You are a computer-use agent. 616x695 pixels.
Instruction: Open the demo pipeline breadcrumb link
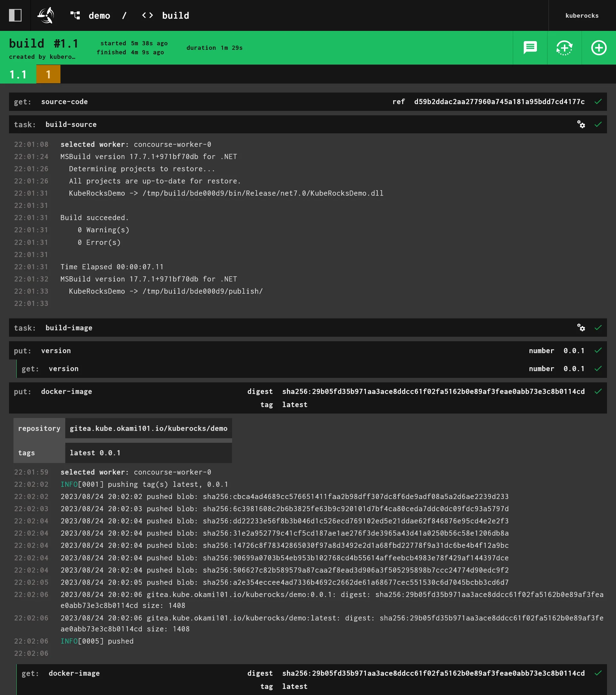[99, 16]
